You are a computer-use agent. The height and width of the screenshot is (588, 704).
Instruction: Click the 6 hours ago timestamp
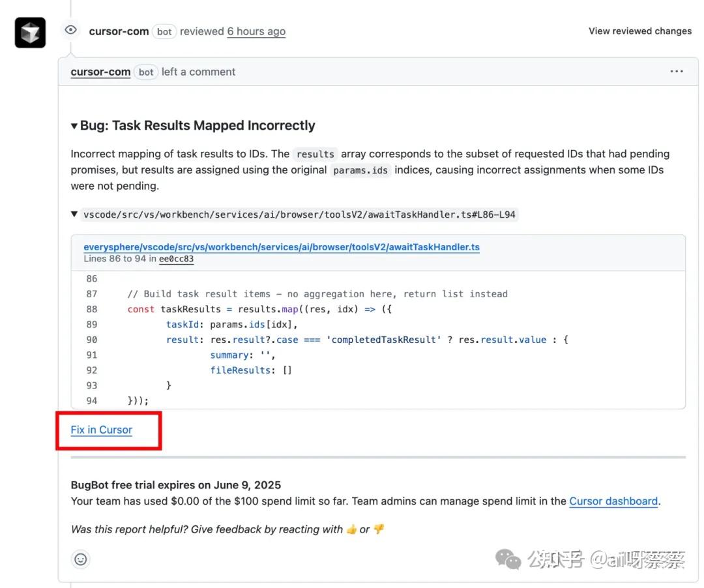coord(256,31)
